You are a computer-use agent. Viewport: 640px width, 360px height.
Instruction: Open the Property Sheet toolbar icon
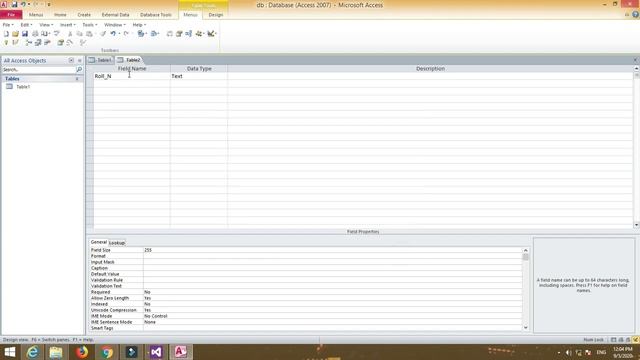click(60, 42)
